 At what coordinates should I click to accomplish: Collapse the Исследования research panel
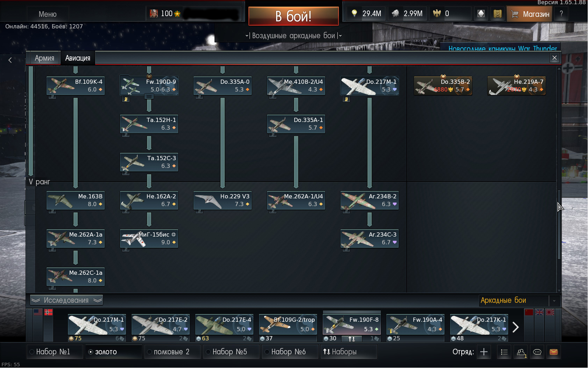66,300
